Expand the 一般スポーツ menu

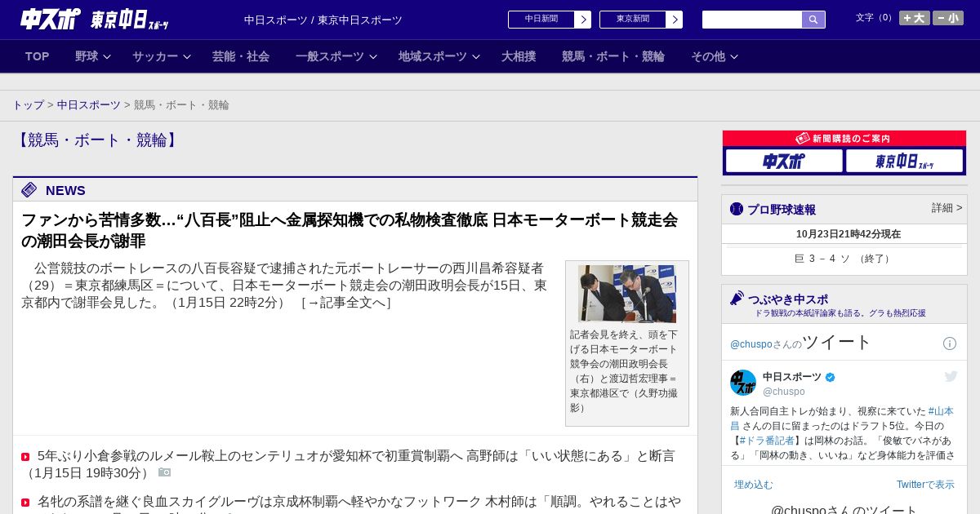(x=336, y=56)
